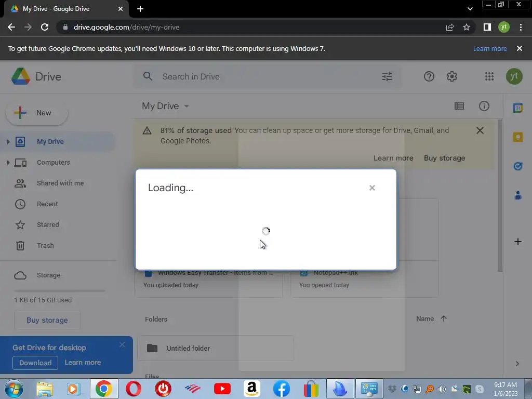Open the Support help icon
532x399 pixels.
click(429, 76)
